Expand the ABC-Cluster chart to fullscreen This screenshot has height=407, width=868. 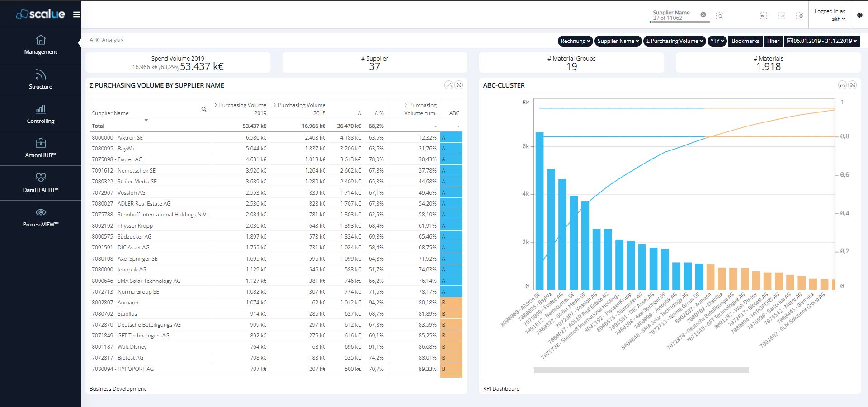click(x=853, y=85)
